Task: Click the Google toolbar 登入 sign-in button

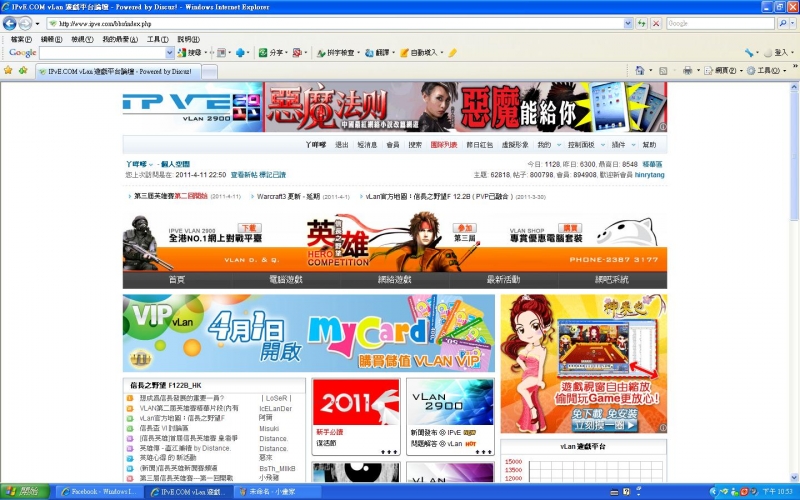Action: (x=776, y=53)
